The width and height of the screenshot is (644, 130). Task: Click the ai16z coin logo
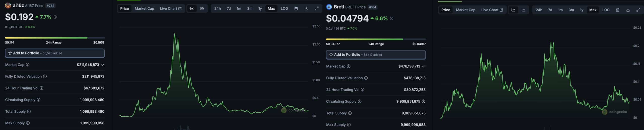point(8,5)
